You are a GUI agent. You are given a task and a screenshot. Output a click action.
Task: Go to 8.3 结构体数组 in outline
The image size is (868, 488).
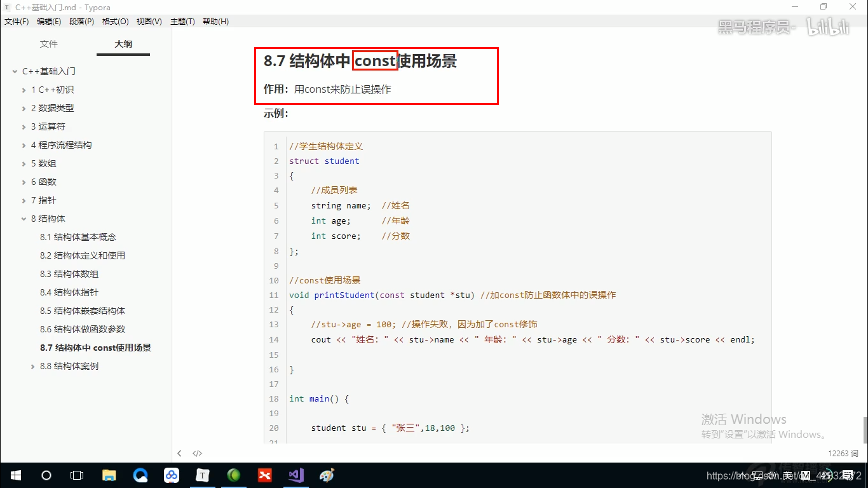(x=69, y=274)
